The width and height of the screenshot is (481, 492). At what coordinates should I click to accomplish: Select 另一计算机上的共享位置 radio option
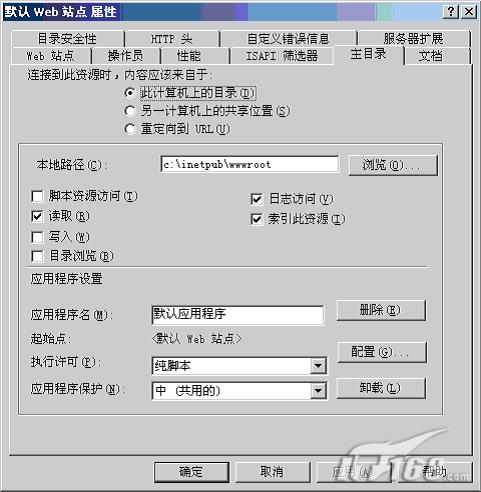[x=130, y=111]
